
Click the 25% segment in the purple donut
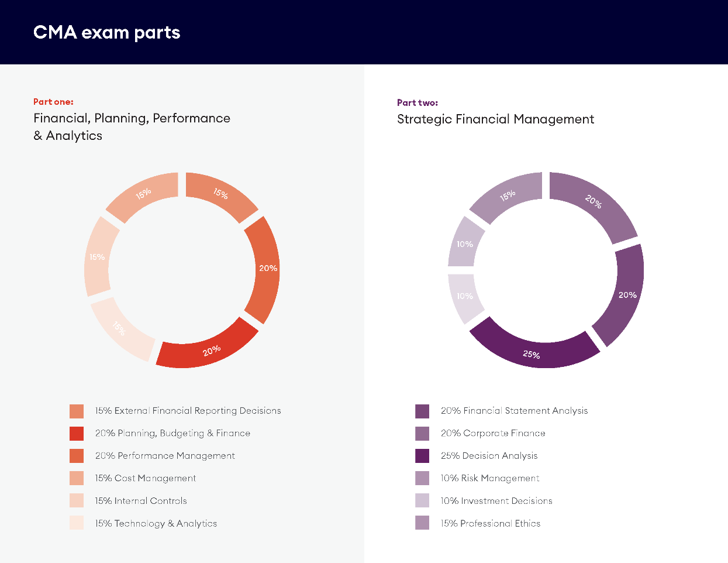(533, 351)
